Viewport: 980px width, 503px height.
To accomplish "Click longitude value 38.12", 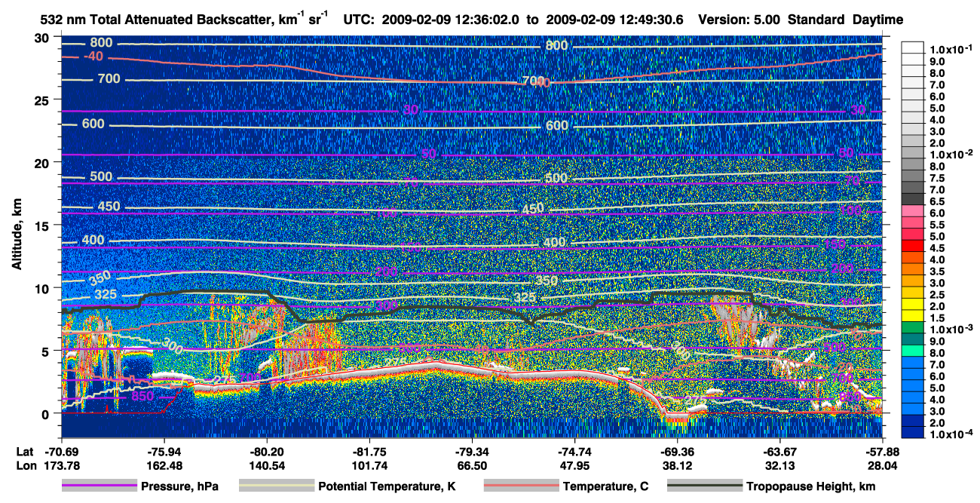I will [677, 466].
